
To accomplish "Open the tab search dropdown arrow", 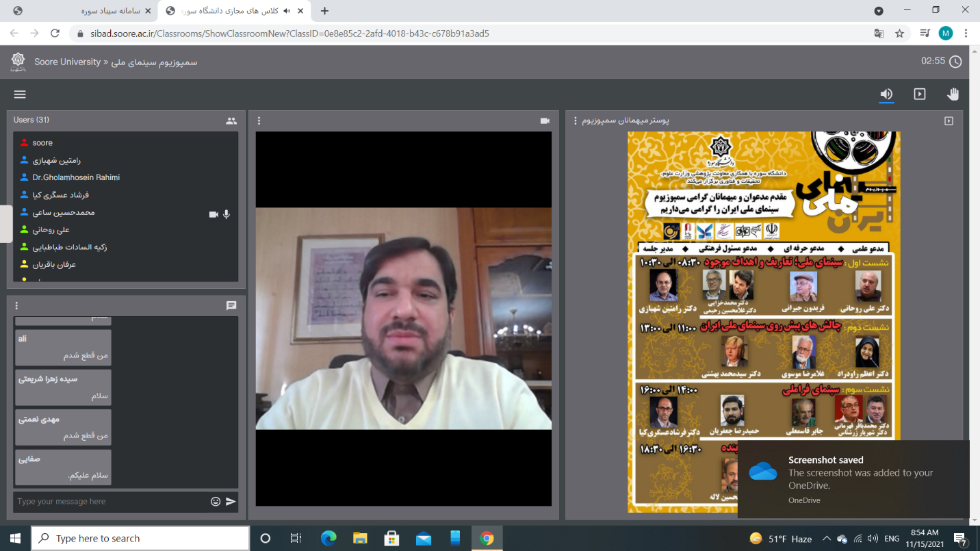I will click(879, 11).
